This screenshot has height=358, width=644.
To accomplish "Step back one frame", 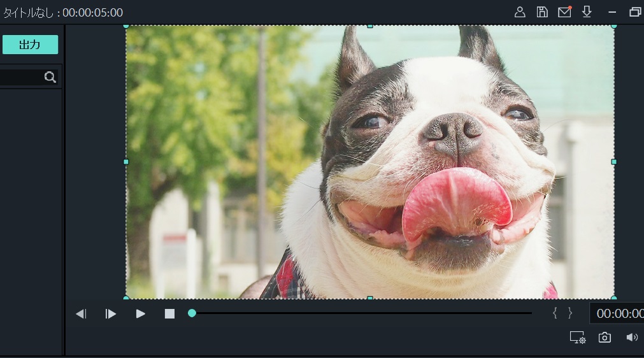I will coord(81,314).
